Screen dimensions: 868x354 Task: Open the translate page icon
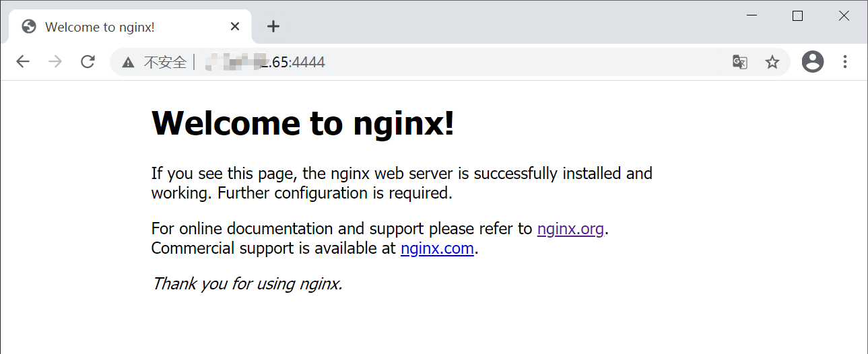pos(740,63)
